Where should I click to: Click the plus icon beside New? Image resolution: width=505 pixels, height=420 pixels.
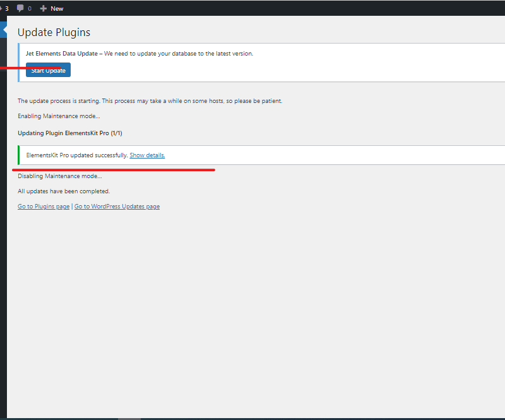(43, 8)
